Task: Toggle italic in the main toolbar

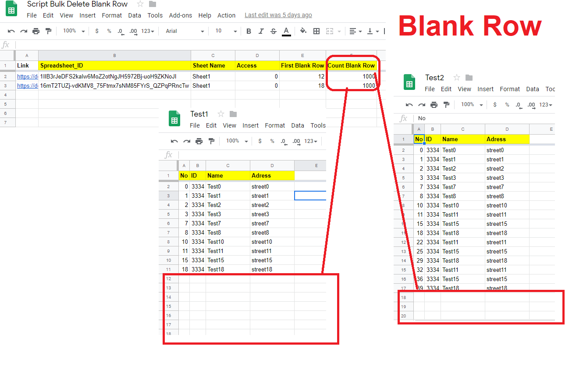Action: 261,31
